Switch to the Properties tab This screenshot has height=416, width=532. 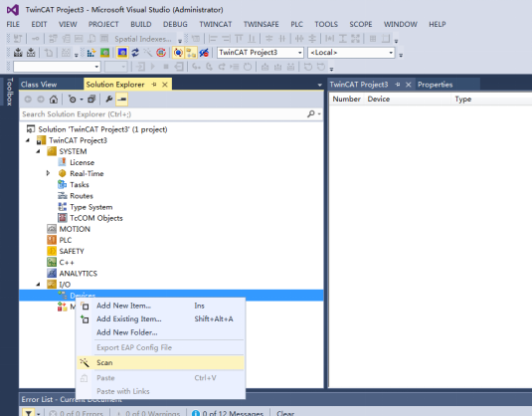[x=435, y=85]
